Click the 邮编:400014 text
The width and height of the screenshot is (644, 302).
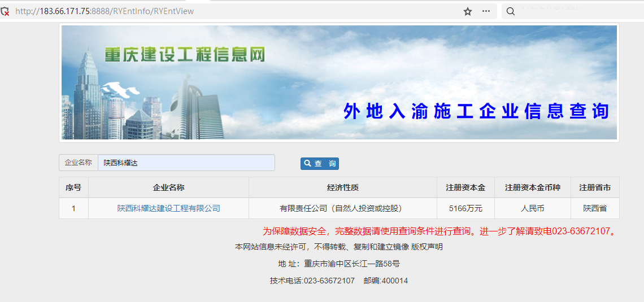tap(386, 281)
